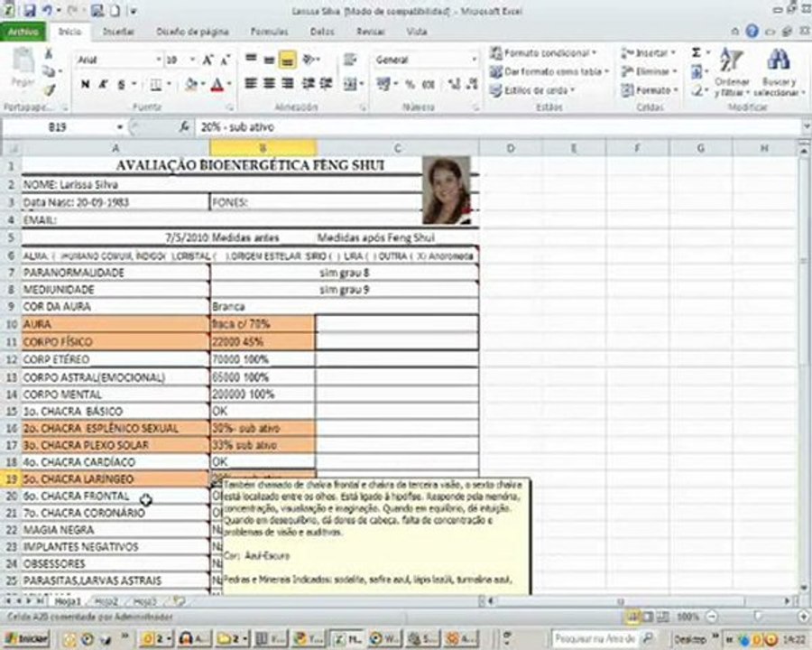Click the formula bar showing 20% - sub ativo
This screenshot has width=812, height=650.
coord(499,127)
